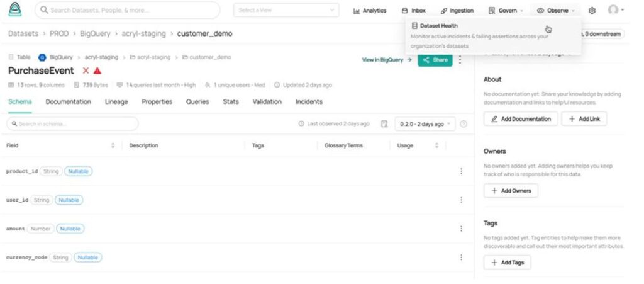Screen dimensions: 644x284
Task: Click the schema help question mark icon
Action: [x=464, y=124]
